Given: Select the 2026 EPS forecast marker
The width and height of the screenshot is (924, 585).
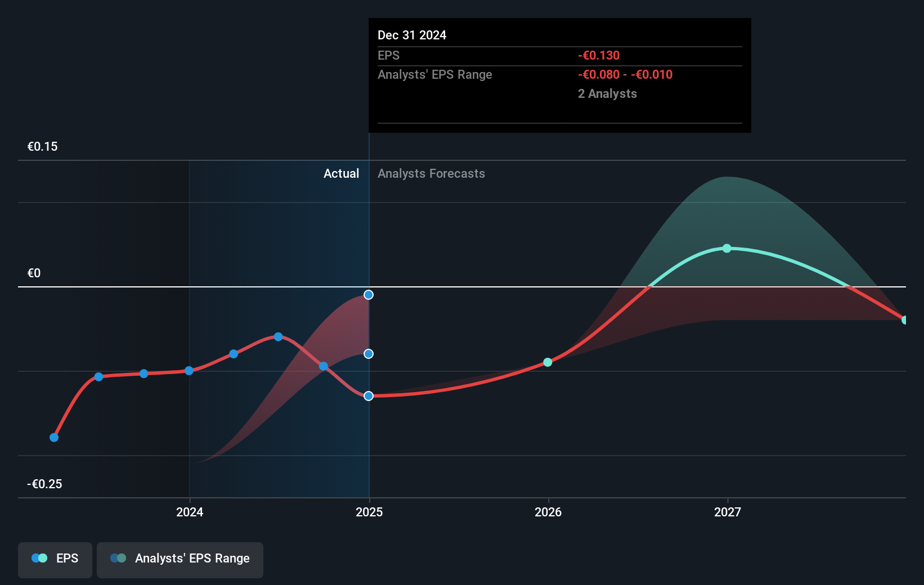Looking at the screenshot, I should pos(548,362).
